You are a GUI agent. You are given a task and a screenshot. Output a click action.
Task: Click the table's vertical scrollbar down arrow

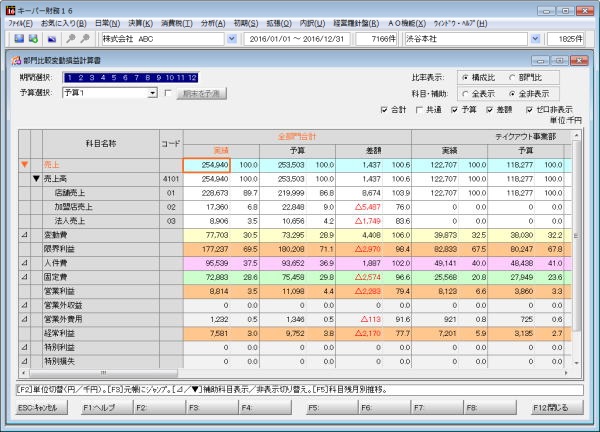(x=576, y=363)
